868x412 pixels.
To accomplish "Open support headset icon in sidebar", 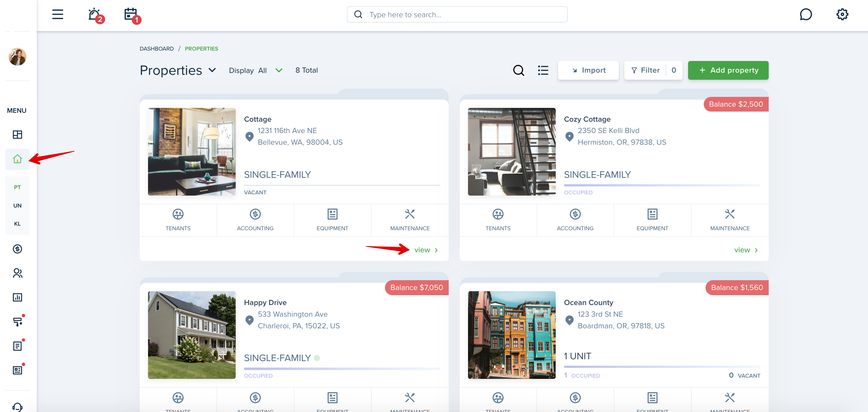I will (x=17, y=407).
